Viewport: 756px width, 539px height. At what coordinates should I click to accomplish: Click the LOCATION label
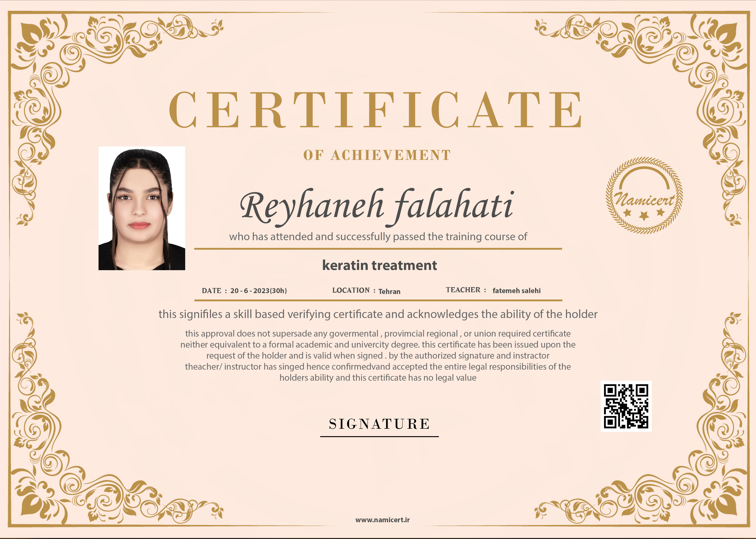coord(351,290)
